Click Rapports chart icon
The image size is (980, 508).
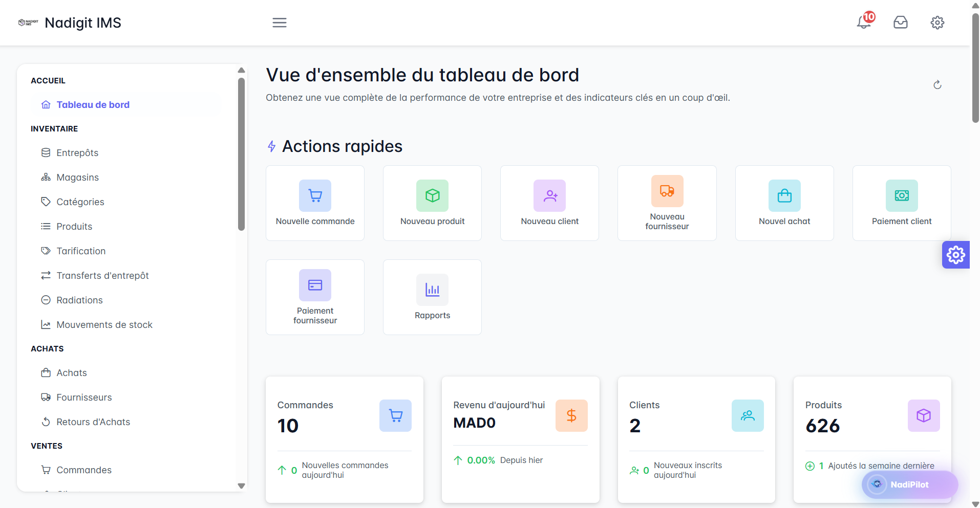click(433, 290)
